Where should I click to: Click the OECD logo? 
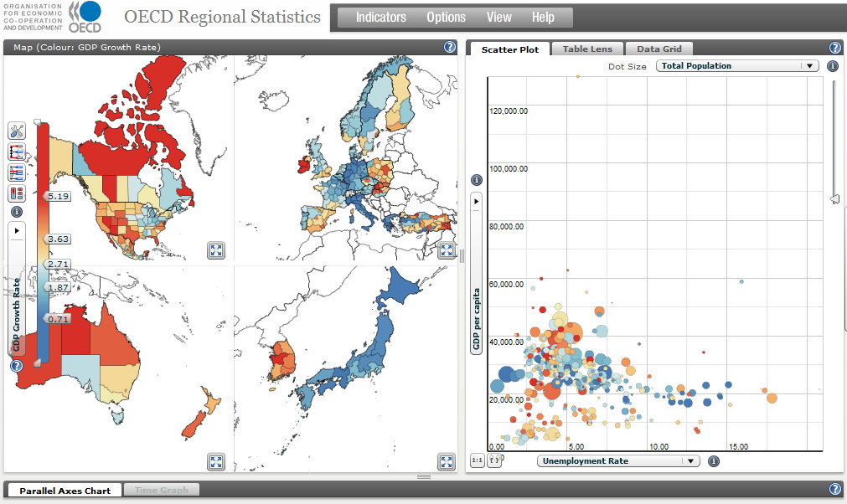(x=85, y=17)
